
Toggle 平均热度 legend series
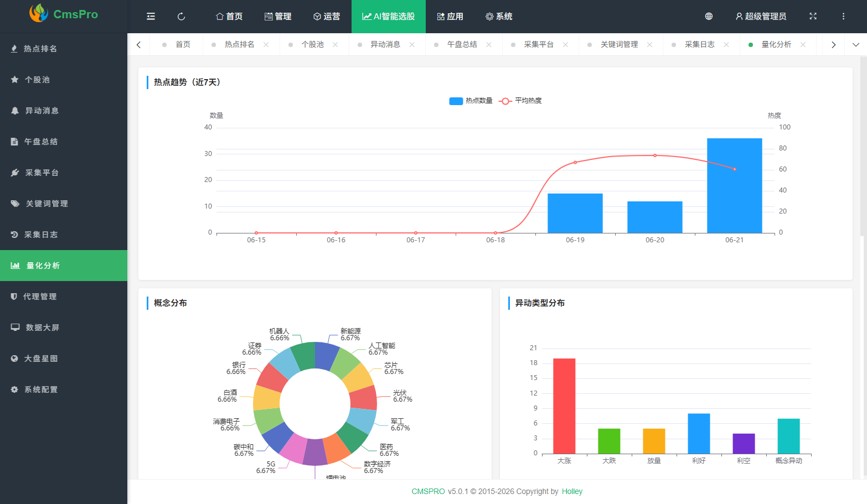520,101
